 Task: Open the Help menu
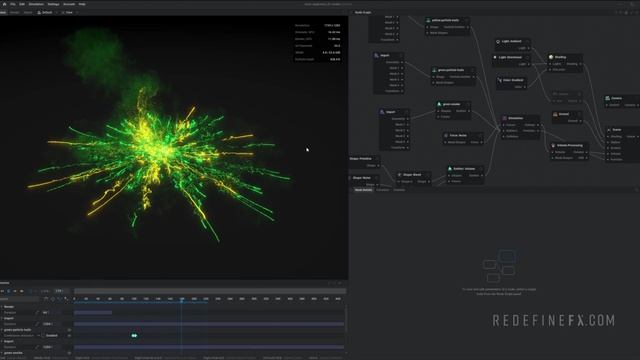[x=82, y=4]
